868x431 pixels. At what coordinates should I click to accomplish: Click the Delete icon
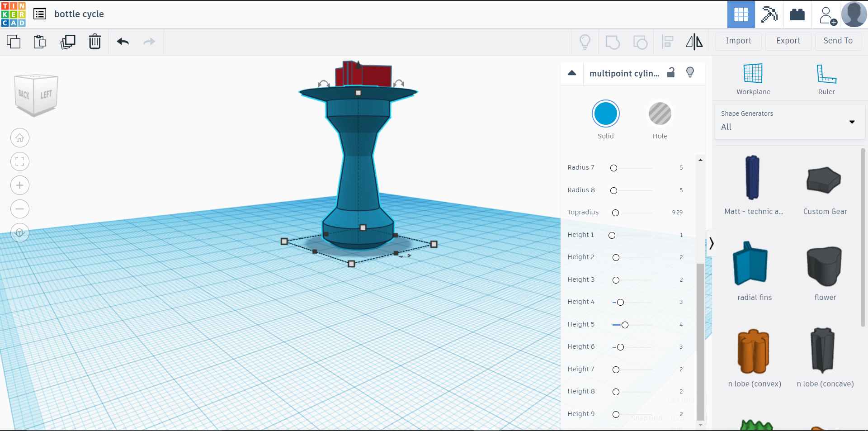(95, 42)
